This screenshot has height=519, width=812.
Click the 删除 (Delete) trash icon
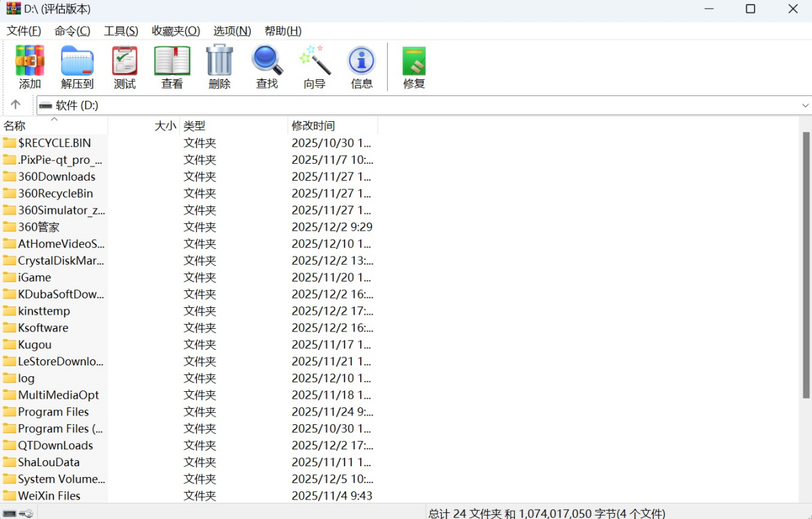tap(219, 66)
